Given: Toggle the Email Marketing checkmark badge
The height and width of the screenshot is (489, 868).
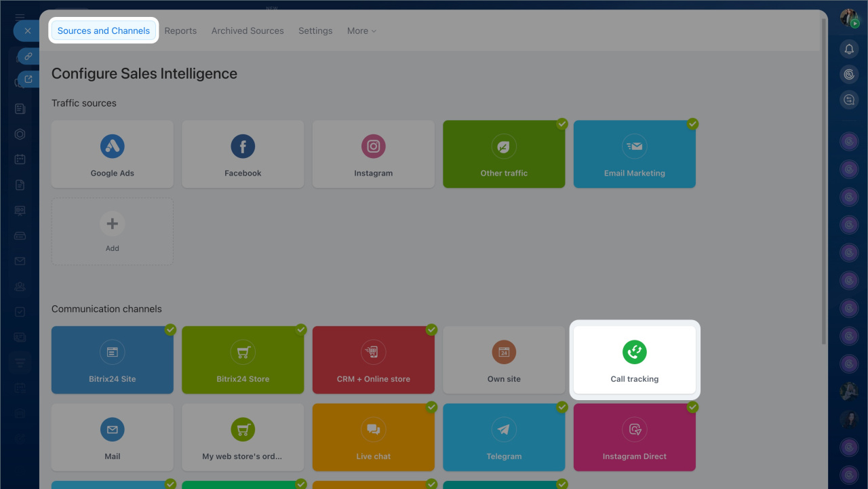Looking at the screenshot, I should point(692,124).
